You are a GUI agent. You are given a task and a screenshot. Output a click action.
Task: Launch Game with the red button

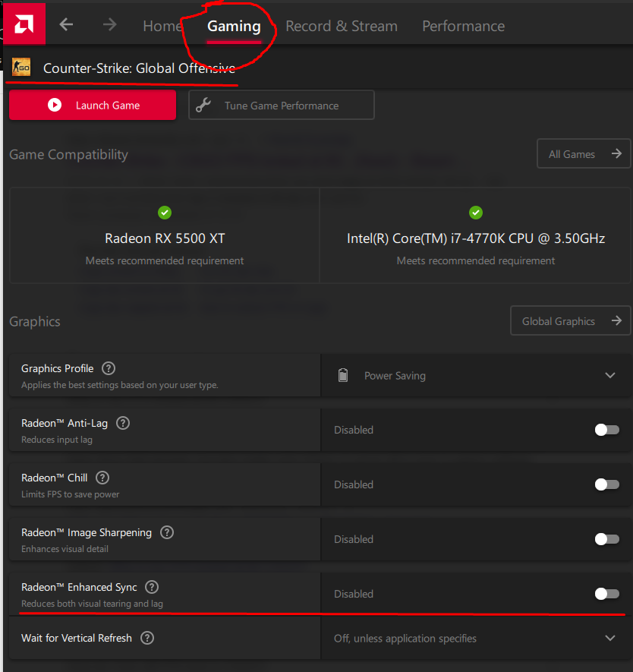tap(93, 105)
